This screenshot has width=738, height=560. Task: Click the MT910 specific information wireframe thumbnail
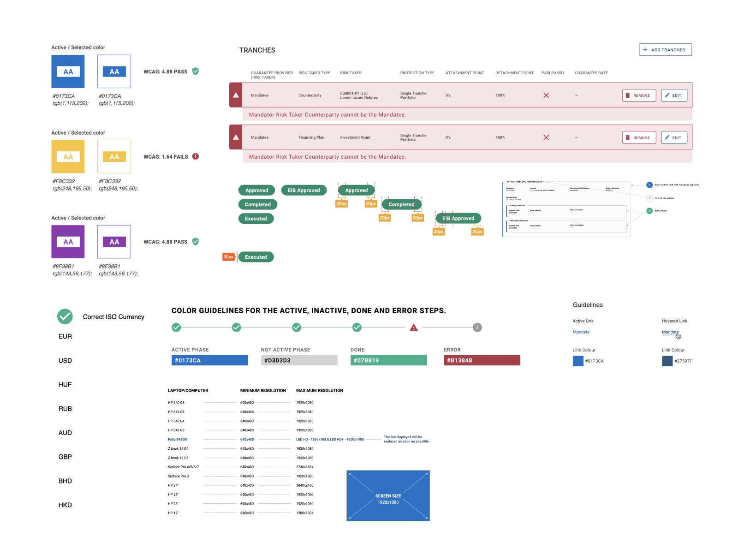(x=566, y=209)
